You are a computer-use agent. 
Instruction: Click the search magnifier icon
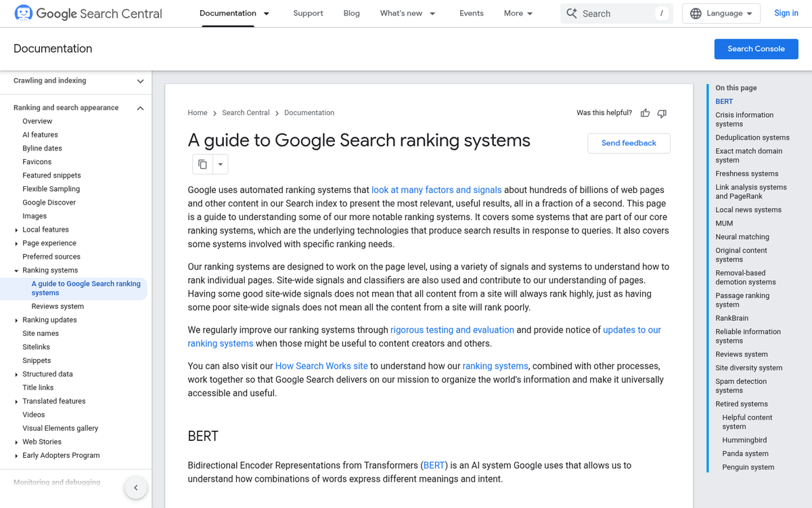pos(572,13)
